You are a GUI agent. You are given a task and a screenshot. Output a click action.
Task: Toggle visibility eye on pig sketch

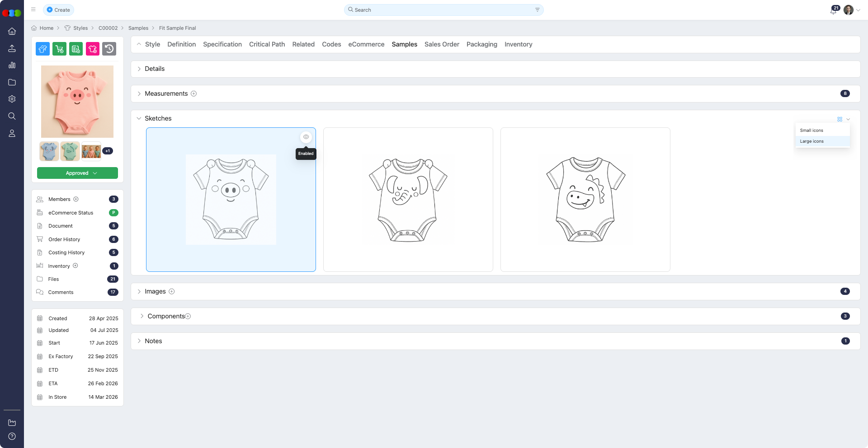(306, 137)
